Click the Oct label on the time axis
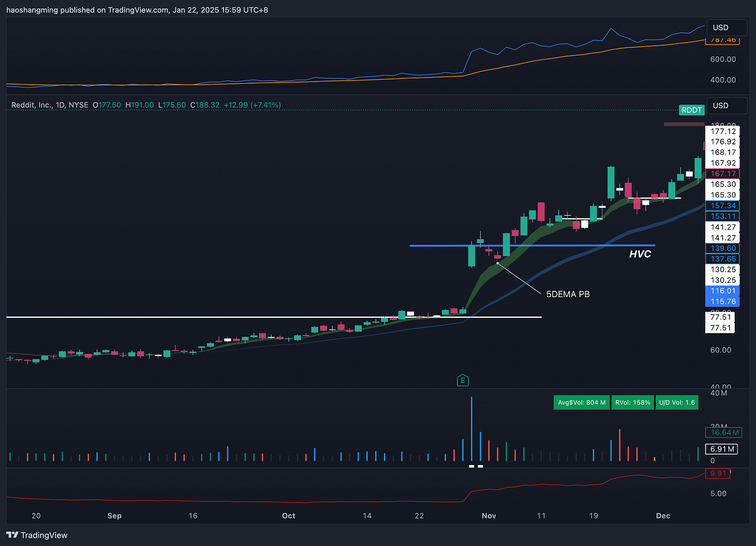 (289, 516)
